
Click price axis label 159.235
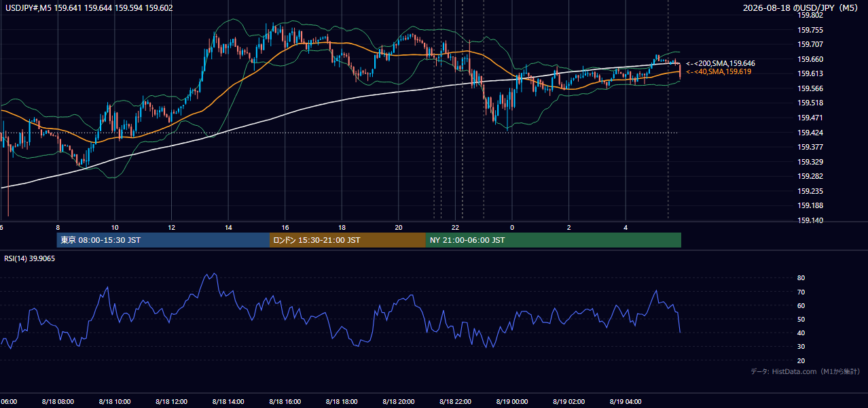pos(810,191)
